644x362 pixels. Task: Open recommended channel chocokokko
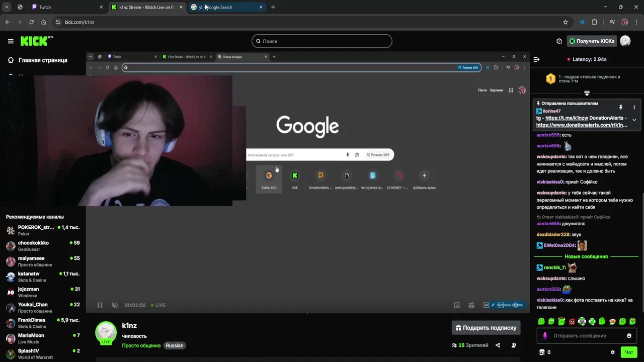click(43, 246)
